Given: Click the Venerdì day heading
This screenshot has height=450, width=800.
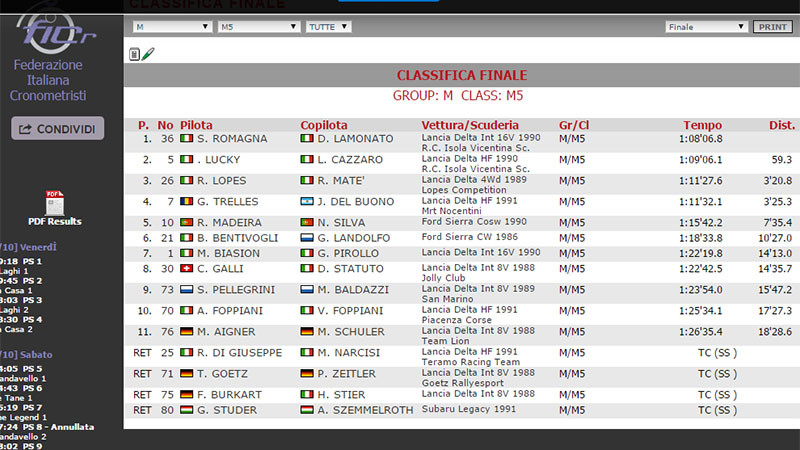Looking at the screenshot, I should [37, 247].
